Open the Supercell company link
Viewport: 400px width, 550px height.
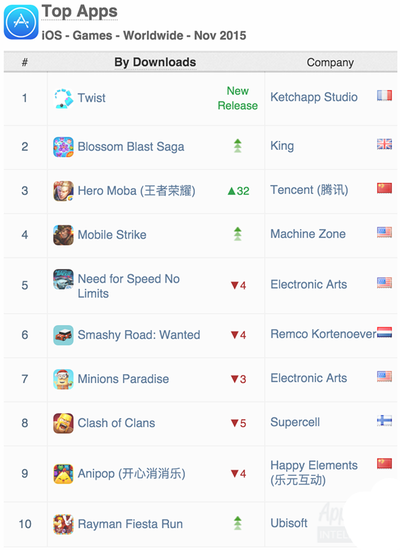[x=295, y=422]
